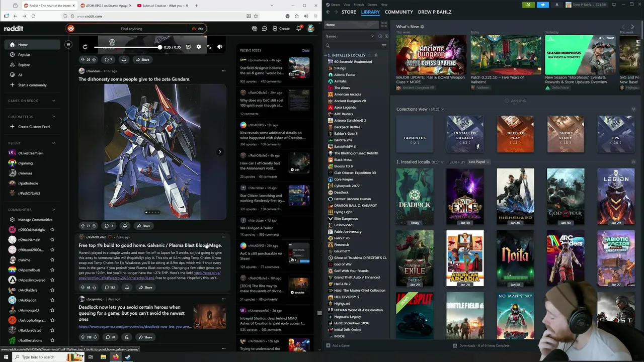The image size is (644, 362).
Task: Open options menu of Gundam post
Action: point(224,71)
